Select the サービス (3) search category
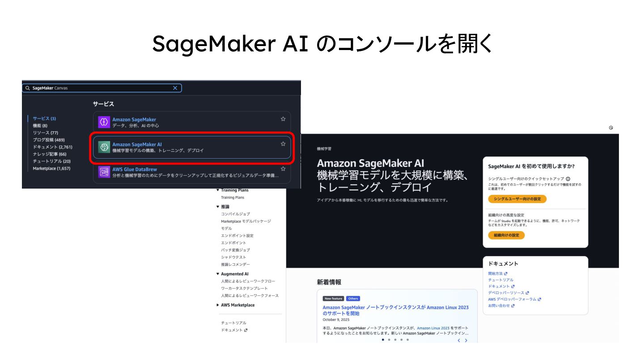 tap(44, 118)
